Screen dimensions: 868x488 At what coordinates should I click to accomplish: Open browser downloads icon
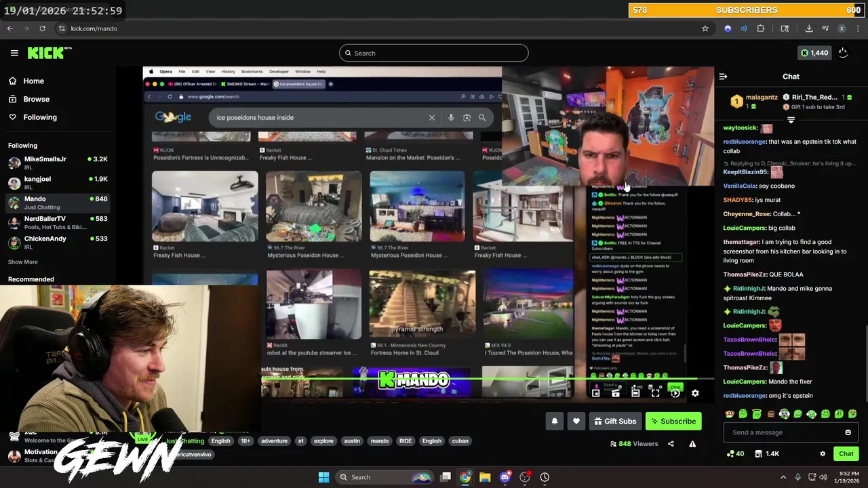click(809, 28)
